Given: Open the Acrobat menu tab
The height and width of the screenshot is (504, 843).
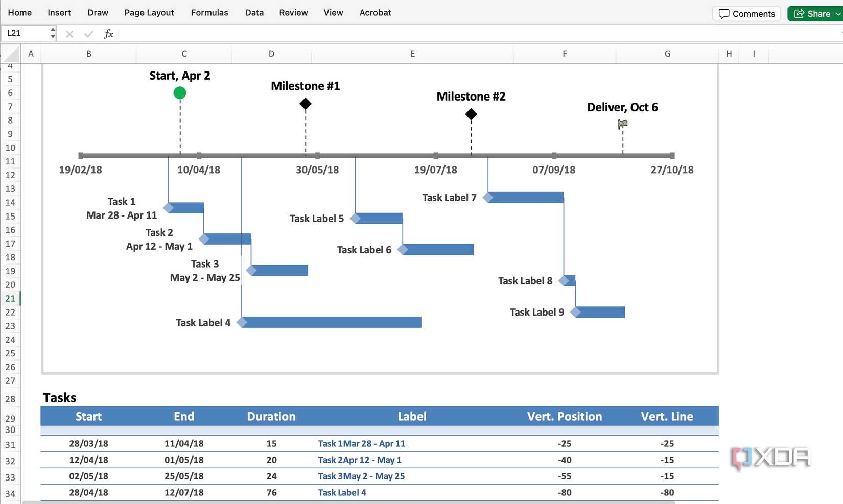Looking at the screenshot, I should (374, 13).
